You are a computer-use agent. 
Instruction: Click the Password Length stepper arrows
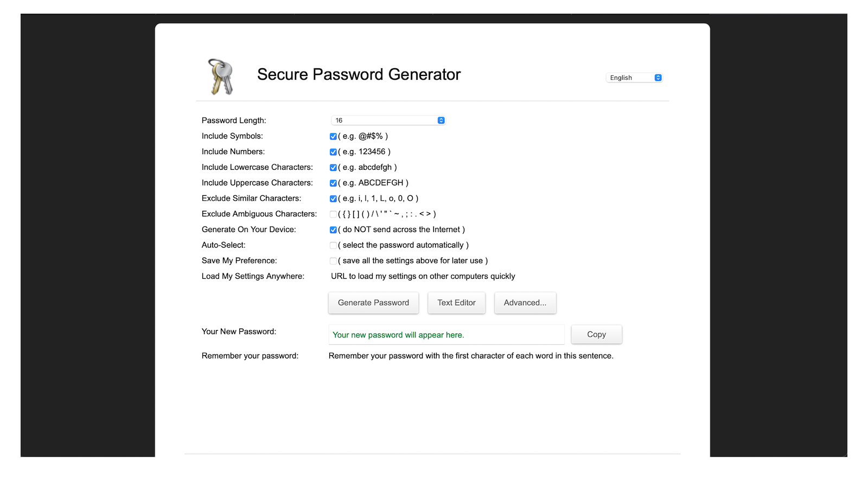[x=441, y=120]
